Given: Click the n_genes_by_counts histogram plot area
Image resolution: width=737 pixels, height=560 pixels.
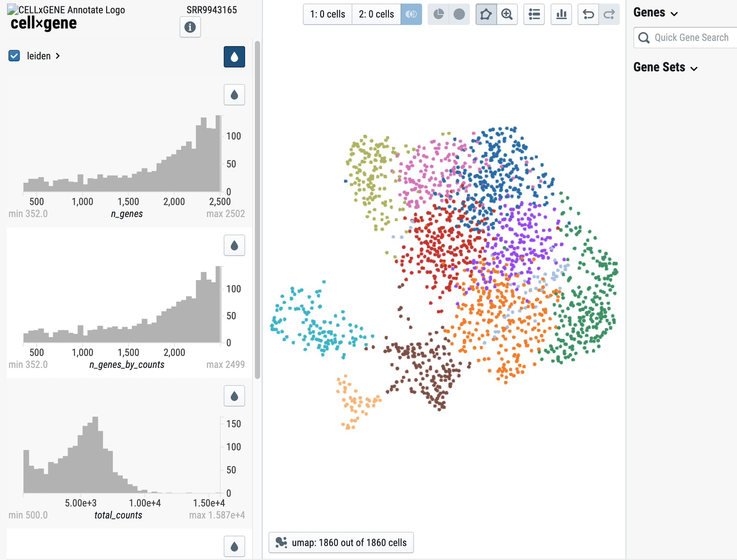Looking at the screenshot, I should [x=122, y=304].
